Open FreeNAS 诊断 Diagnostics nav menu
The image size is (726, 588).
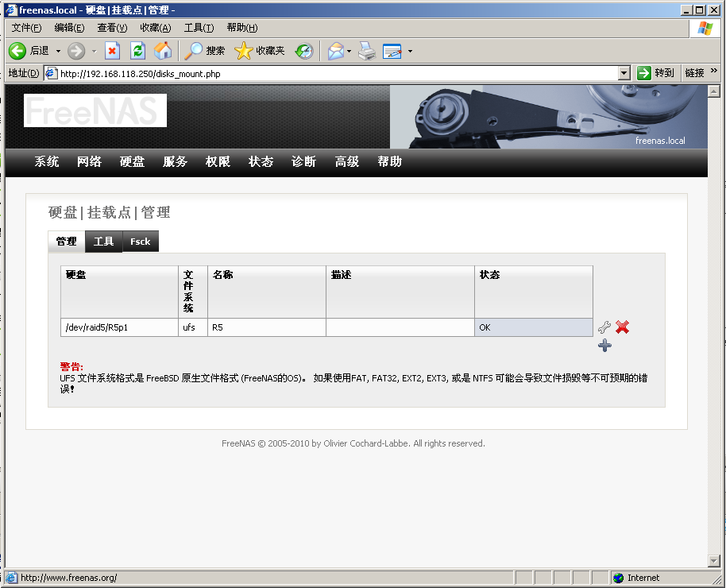tap(303, 161)
